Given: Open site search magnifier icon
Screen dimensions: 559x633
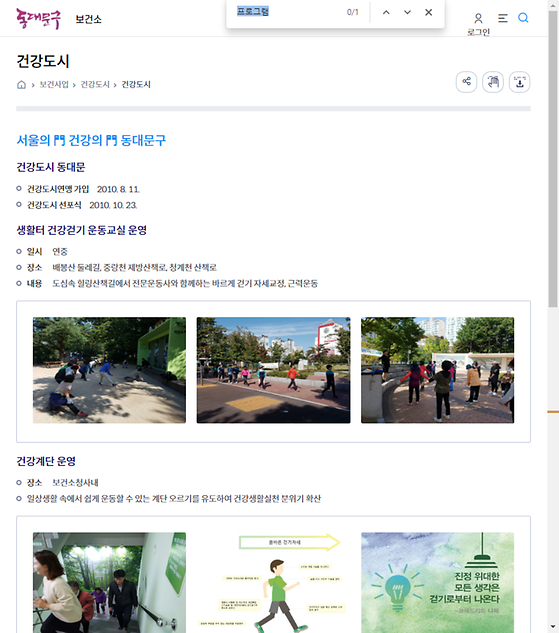Looking at the screenshot, I should [523, 18].
